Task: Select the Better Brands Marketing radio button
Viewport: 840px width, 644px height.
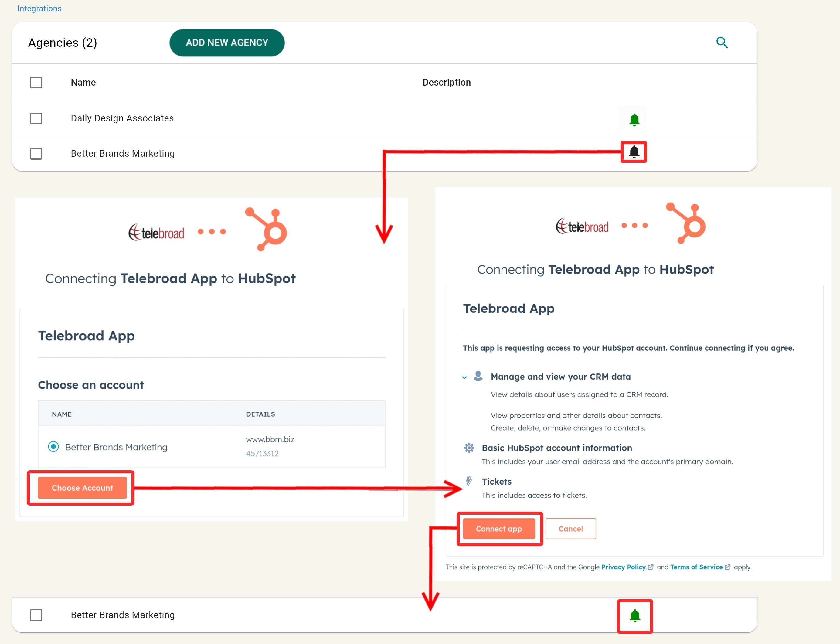Action: (x=53, y=447)
